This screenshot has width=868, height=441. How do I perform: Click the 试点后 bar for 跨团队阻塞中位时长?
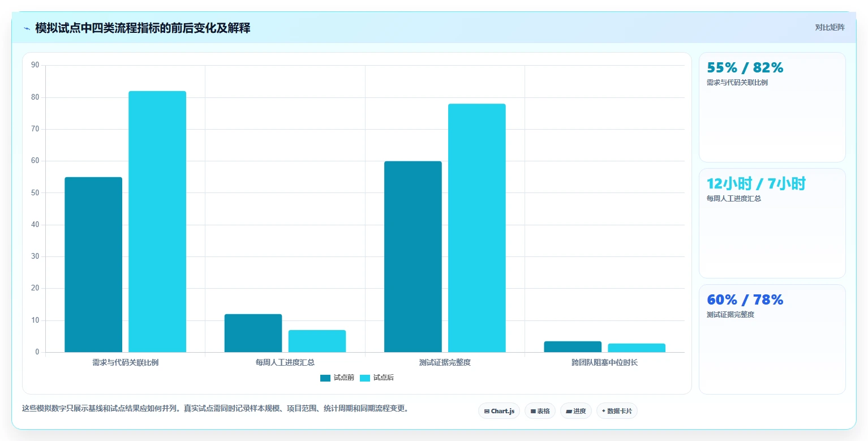point(637,348)
